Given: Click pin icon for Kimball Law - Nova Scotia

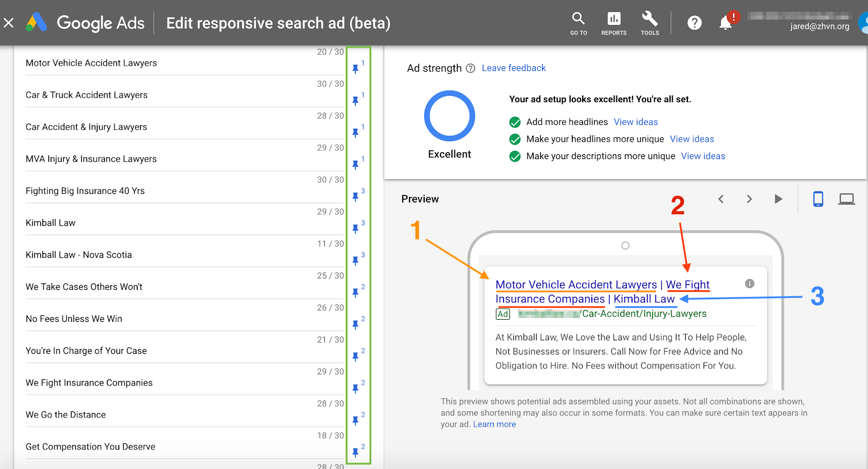Looking at the screenshot, I should pos(355,261).
